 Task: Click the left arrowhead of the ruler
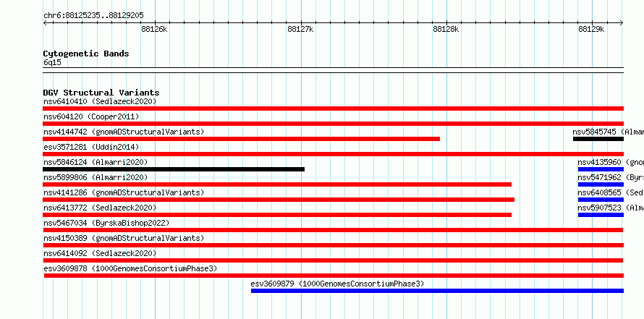click(x=45, y=23)
